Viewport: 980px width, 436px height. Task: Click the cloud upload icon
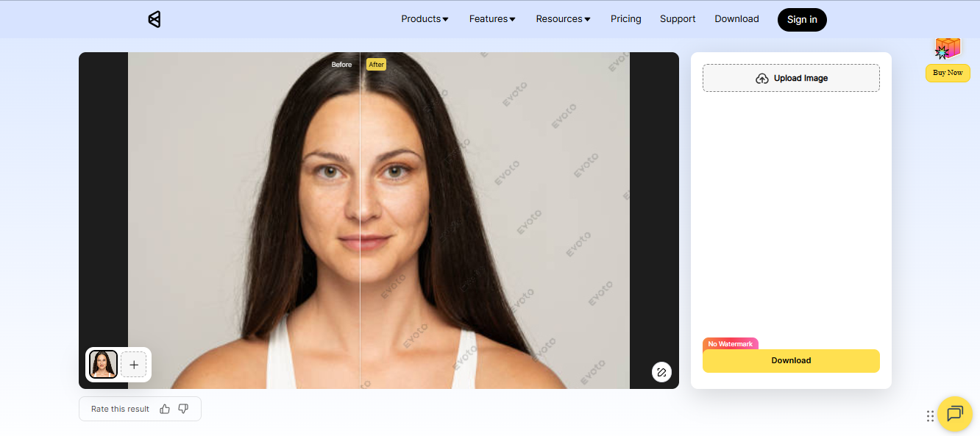[762, 78]
